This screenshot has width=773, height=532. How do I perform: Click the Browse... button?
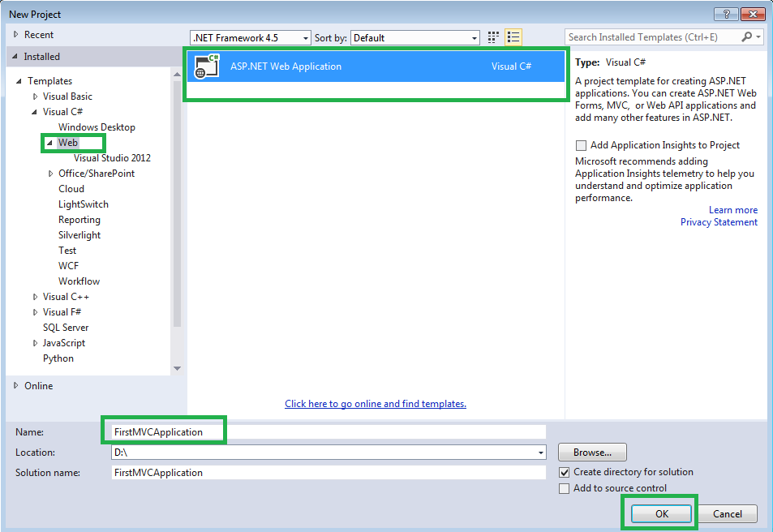tap(592, 453)
